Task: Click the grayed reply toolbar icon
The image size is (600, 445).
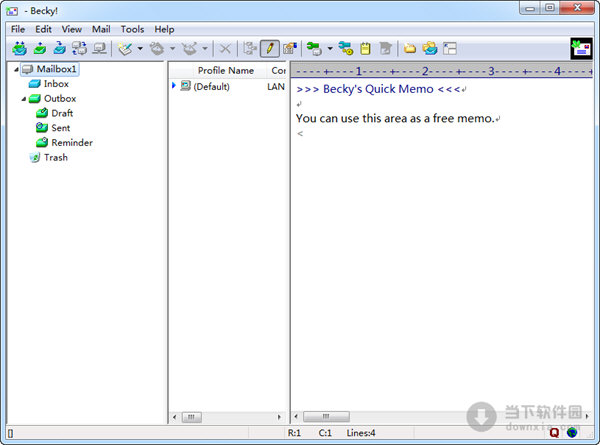Action: [x=157, y=49]
